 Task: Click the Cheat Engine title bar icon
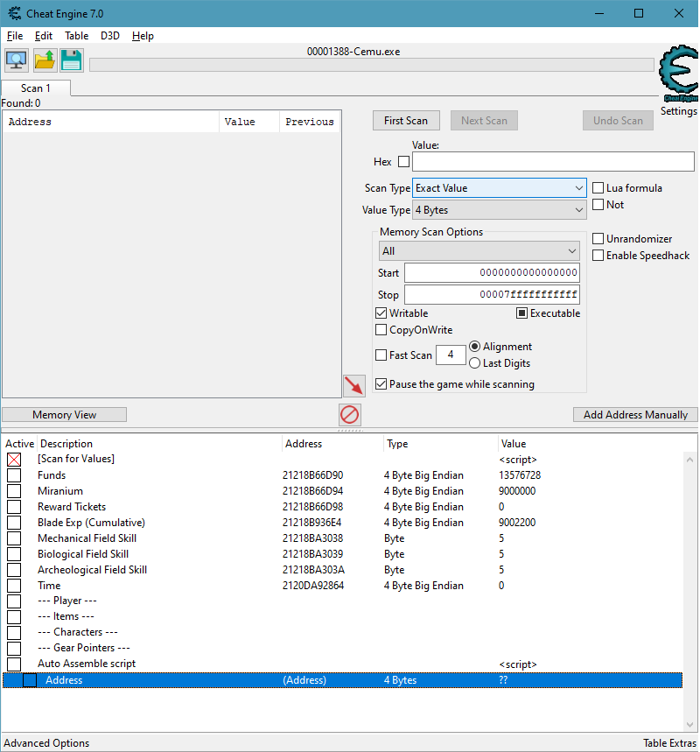click(x=10, y=13)
